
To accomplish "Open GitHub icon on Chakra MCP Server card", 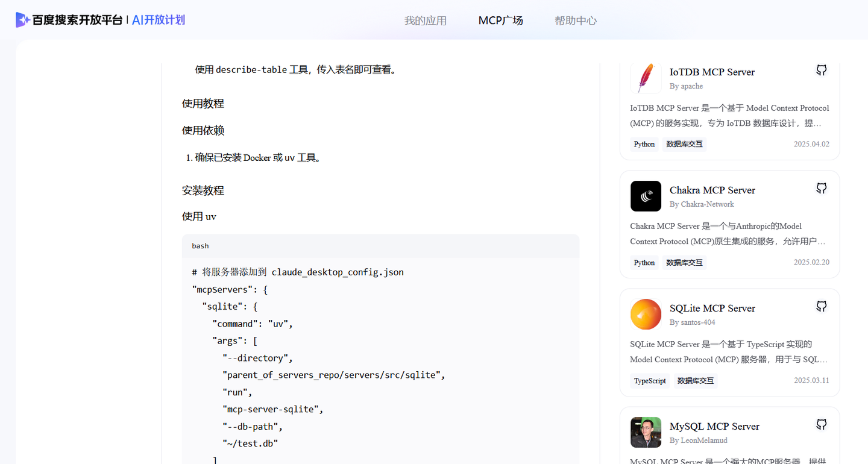I will [822, 188].
